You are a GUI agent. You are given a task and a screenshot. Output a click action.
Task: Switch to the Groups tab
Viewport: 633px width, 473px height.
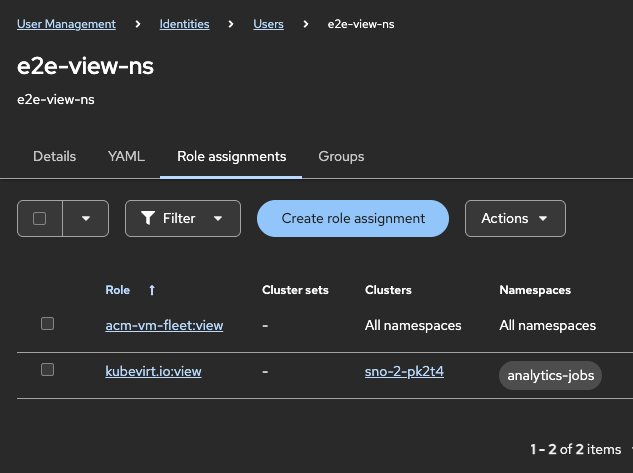341,157
